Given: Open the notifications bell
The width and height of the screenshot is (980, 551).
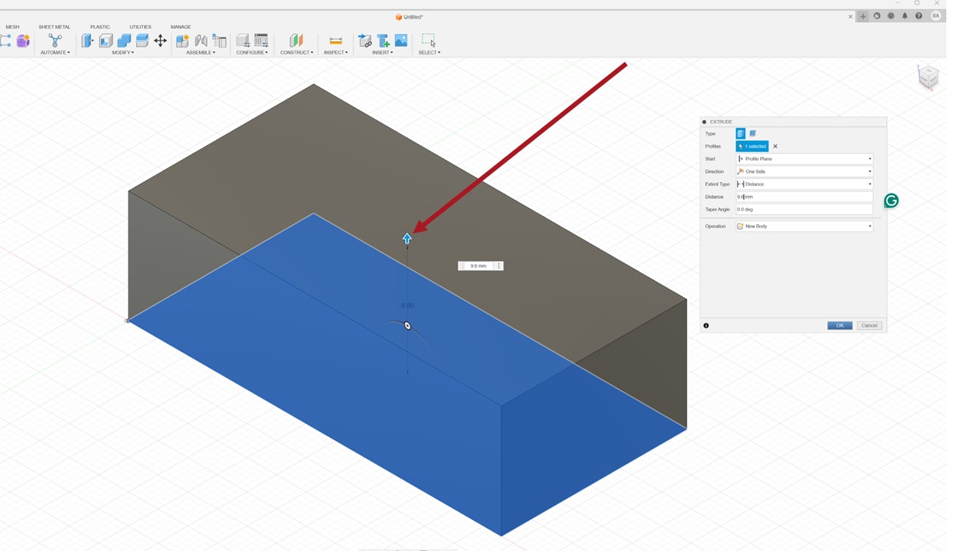Looking at the screenshot, I should [x=905, y=16].
